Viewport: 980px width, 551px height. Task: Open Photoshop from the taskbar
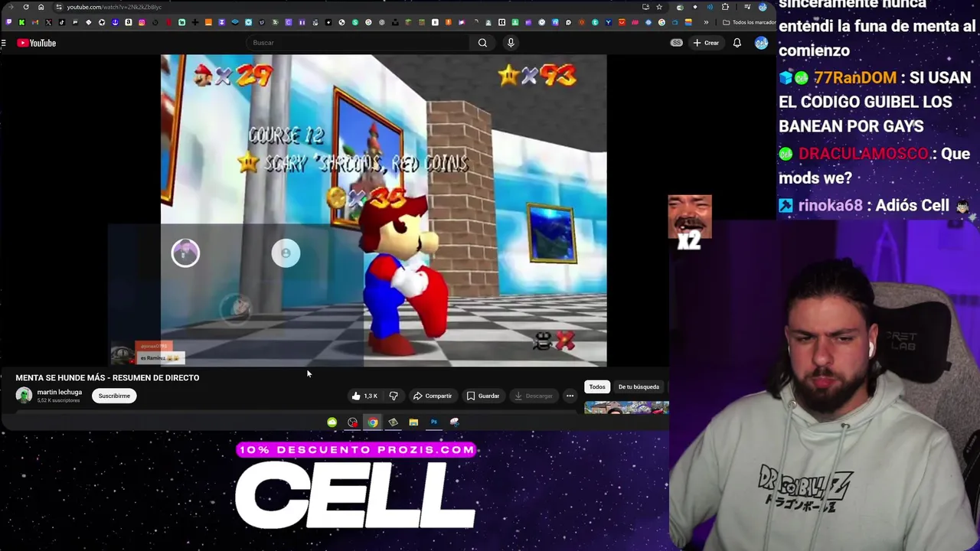coord(434,422)
